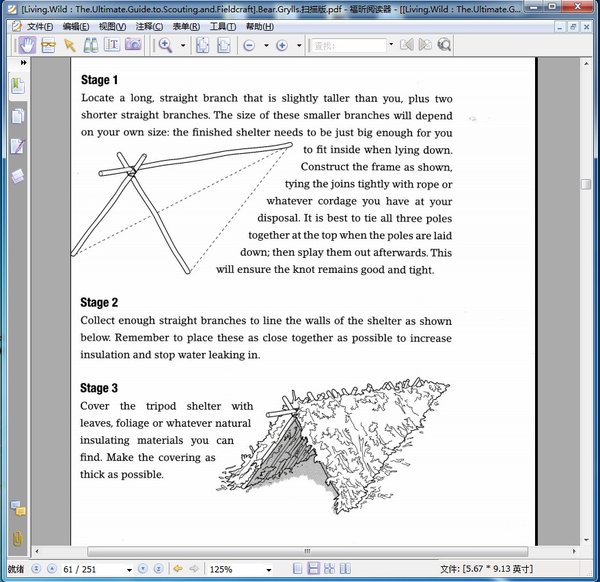The height and width of the screenshot is (582, 600).
Task: Open the 注释(C) menu
Action: pyautogui.click(x=149, y=26)
